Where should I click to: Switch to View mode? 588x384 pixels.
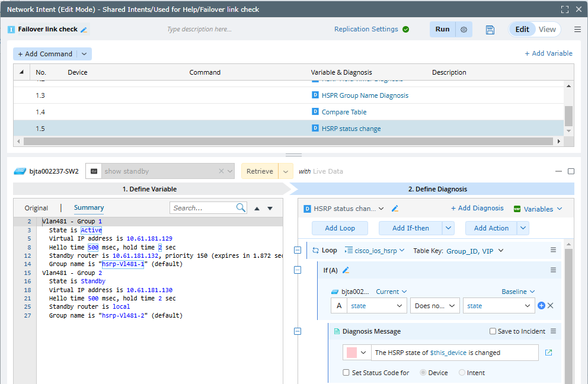547,30
